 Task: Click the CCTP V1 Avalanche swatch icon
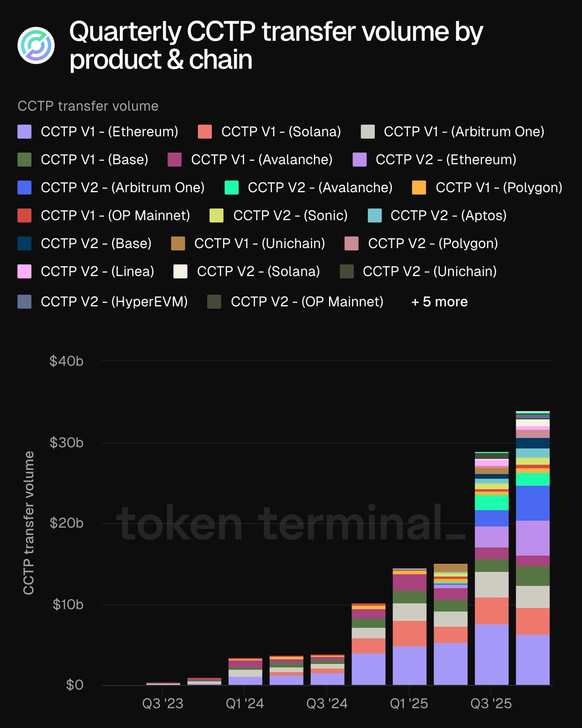(175, 160)
